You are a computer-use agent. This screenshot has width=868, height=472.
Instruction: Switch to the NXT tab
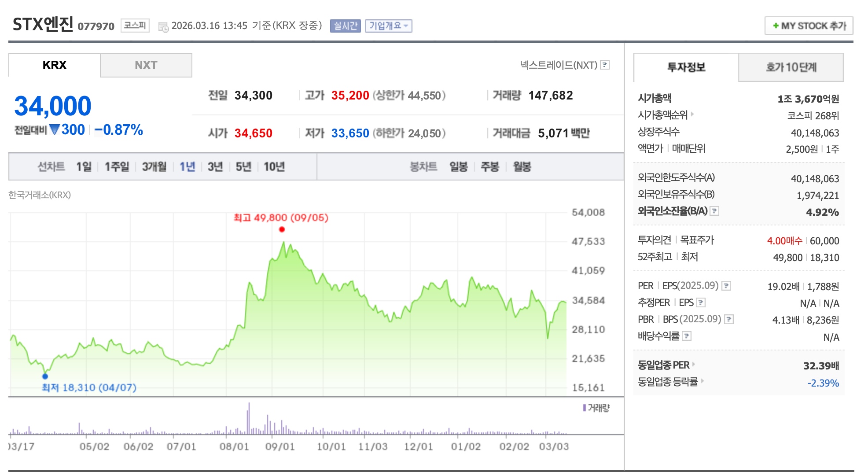146,65
